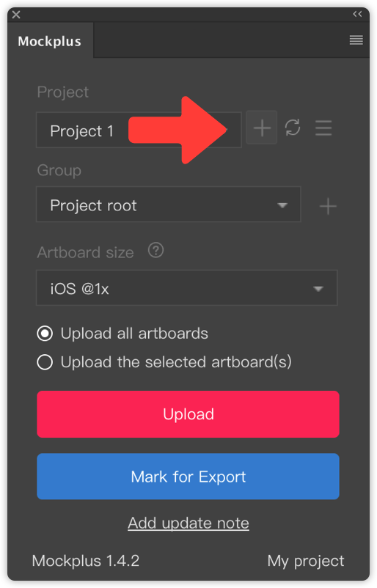Click the add new project plus icon
The height and width of the screenshot is (588, 377).
point(261,128)
